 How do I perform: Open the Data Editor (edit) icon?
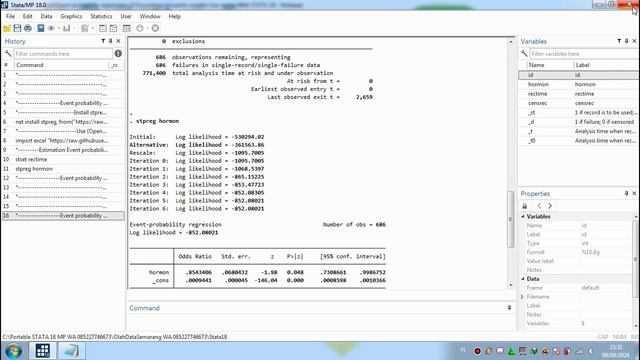click(x=103, y=28)
